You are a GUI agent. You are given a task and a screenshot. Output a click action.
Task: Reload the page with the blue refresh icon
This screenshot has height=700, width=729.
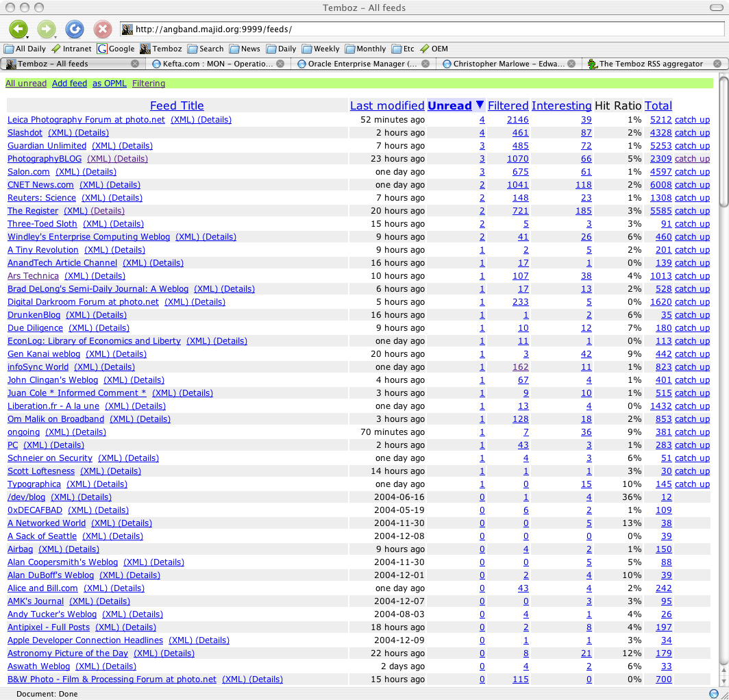click(x=74, y=29)
